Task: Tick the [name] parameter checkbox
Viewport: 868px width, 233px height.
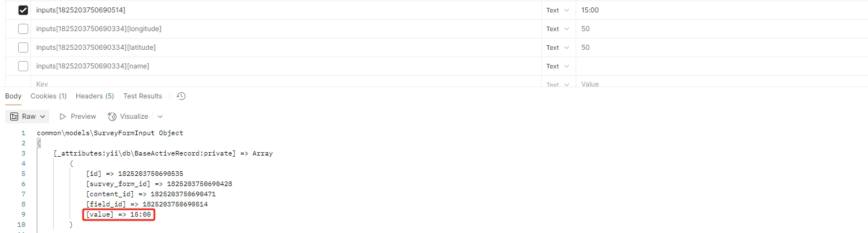Action: [x=23, y=66]
